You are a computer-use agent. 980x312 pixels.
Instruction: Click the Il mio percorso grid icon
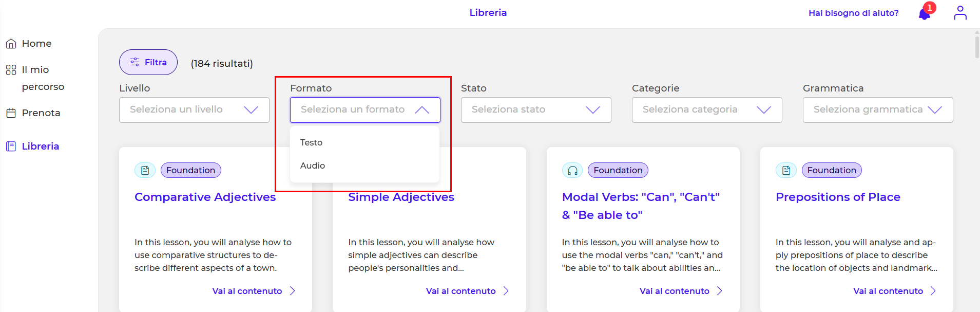click(x=11, y=70)
